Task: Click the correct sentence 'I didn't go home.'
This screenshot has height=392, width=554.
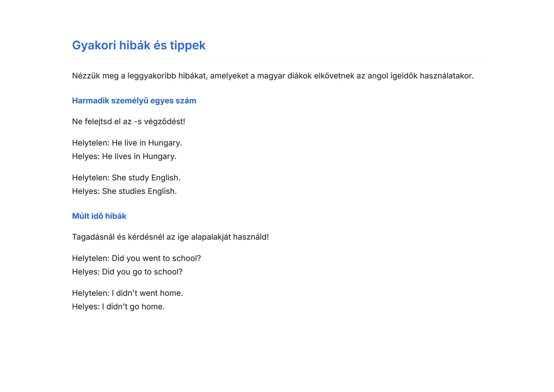Action: [133, 307]
